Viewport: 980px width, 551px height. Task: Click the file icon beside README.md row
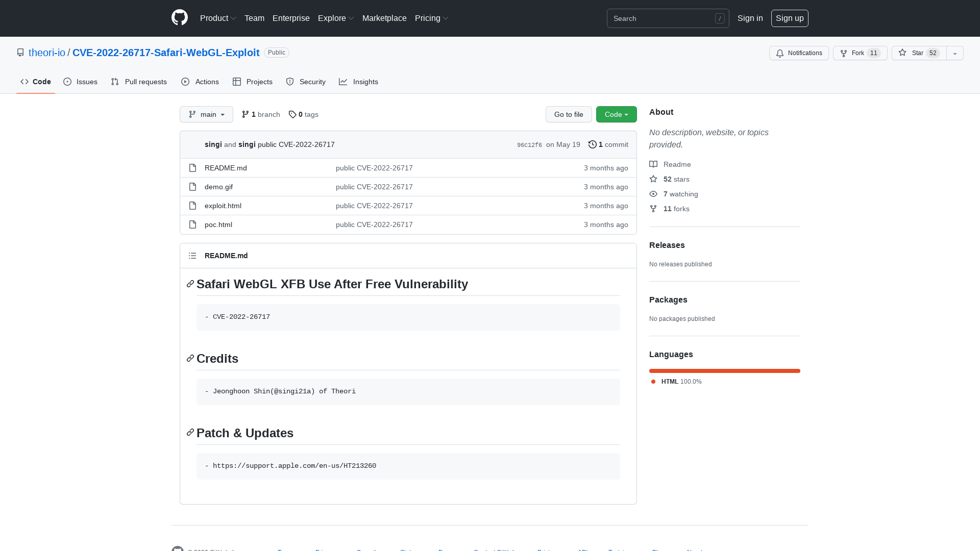[192, 168]
